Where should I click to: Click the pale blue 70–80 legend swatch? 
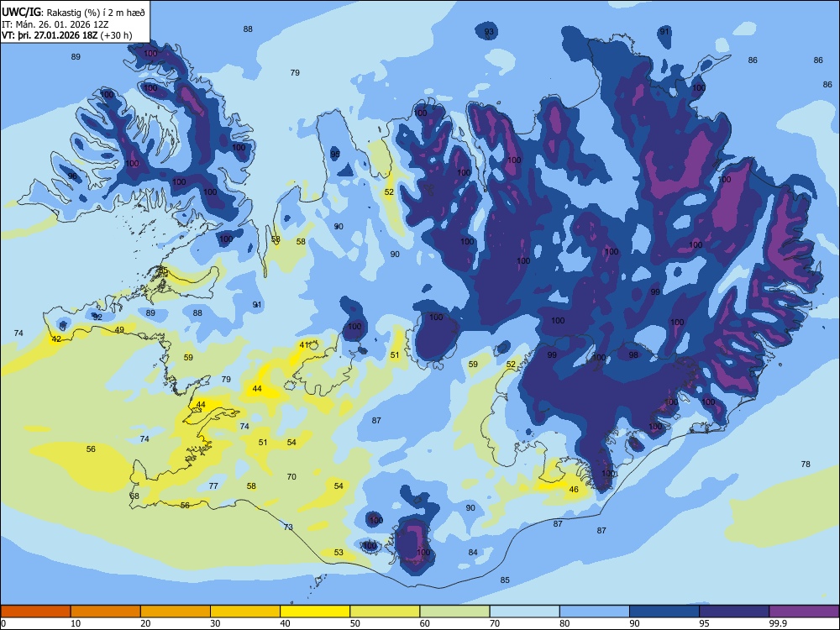click(524, 612)
